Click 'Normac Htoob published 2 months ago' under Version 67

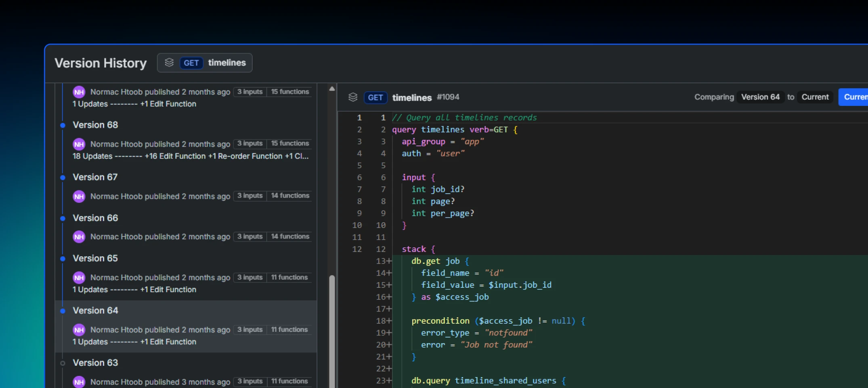coord(160,196)
